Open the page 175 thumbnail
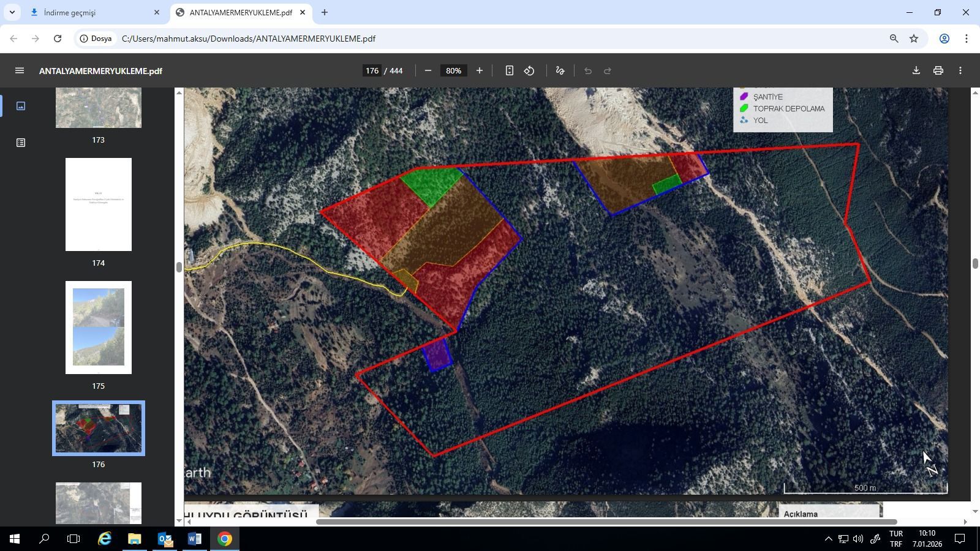 [99, 328]
